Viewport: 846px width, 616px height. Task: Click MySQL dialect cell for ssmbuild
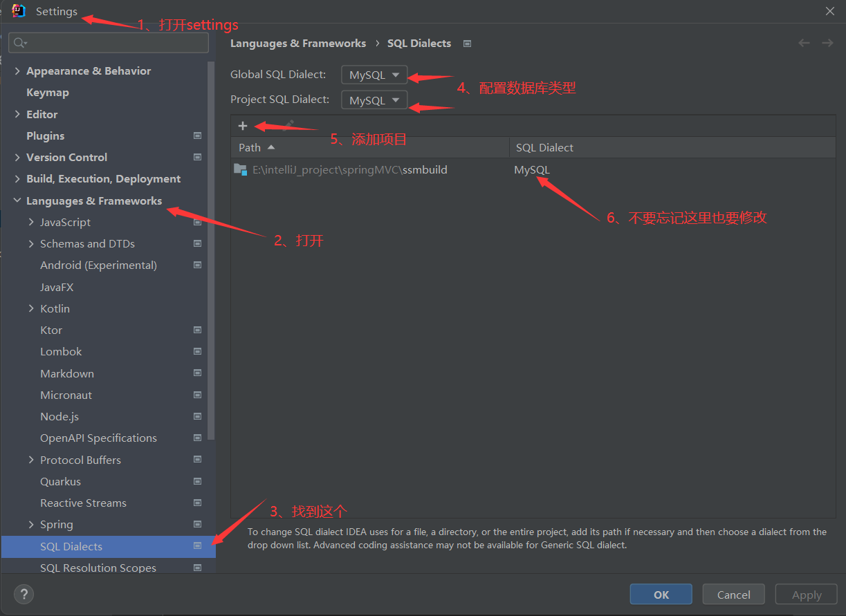532,170
